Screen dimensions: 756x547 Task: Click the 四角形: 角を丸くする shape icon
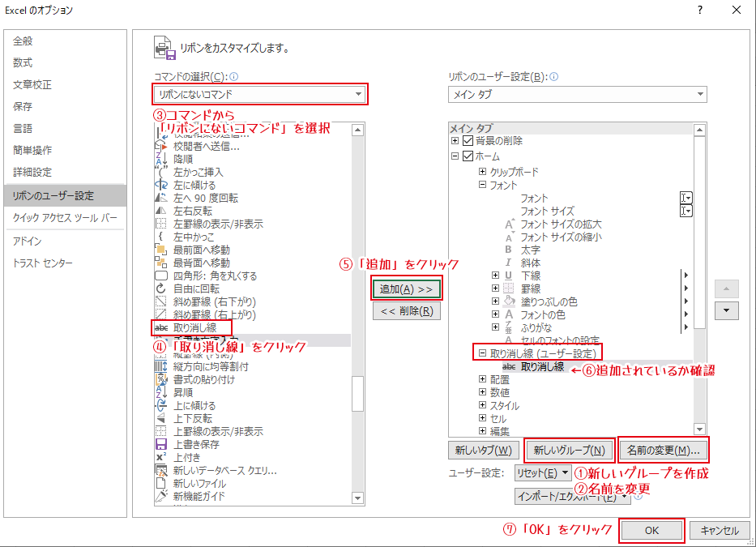pyautogui.click(x=161, y=276)
